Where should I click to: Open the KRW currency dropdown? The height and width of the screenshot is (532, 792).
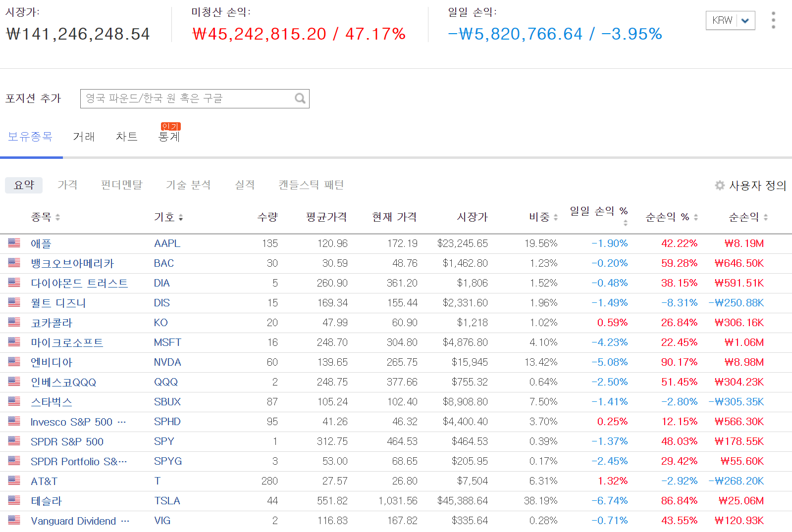[x=730, y=20]
